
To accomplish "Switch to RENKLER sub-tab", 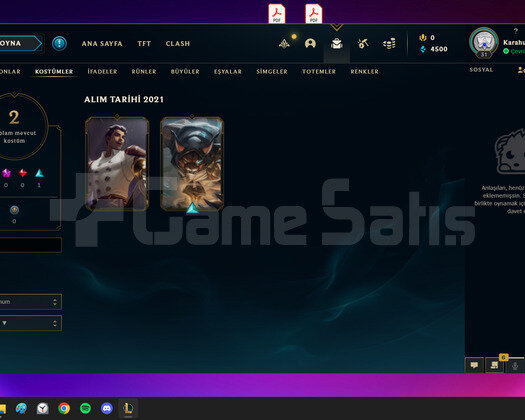I will point(365,71).
